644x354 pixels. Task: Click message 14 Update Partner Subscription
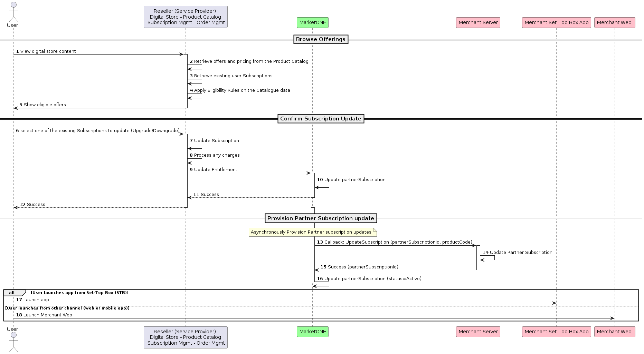click(x=517, y=253)
